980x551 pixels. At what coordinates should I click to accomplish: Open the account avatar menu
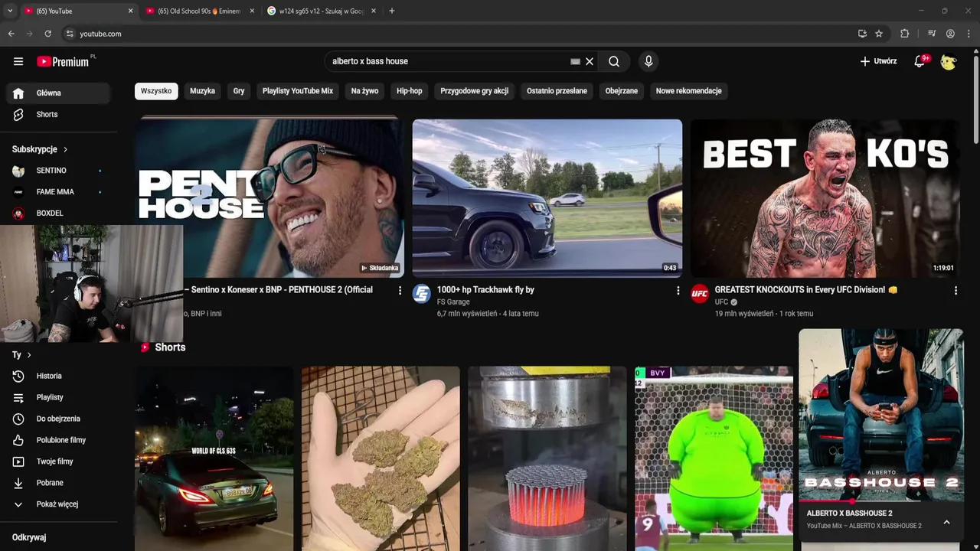pos(949,61)
